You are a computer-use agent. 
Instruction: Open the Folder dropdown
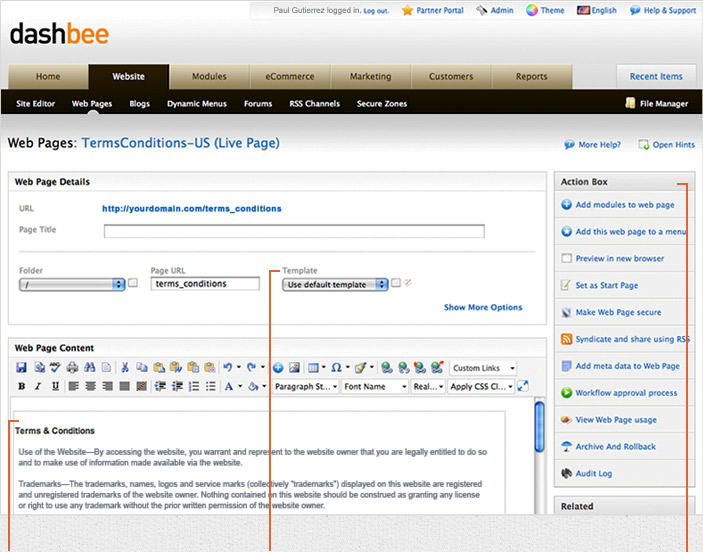72,284
